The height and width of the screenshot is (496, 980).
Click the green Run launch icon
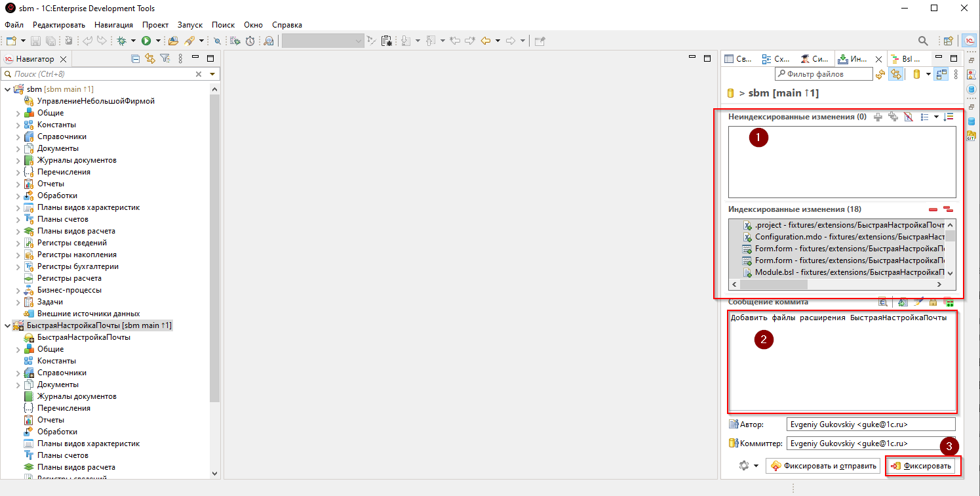(x=146, y=41)
